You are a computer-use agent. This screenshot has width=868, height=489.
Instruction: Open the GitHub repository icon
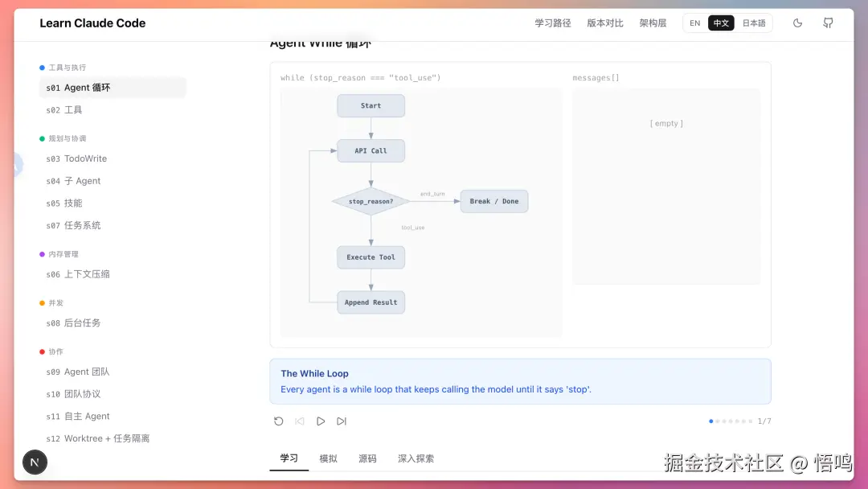[x=828, y=23]
